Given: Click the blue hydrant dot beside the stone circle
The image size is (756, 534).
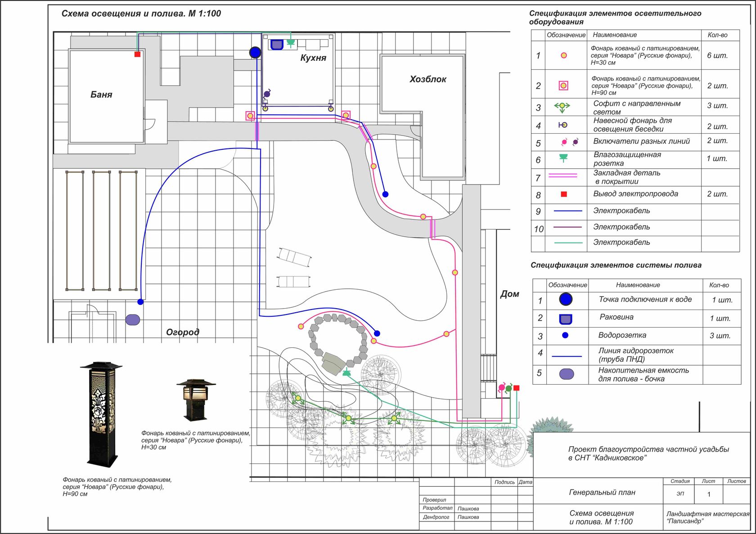Looking at the screenshot, I should coord(377,333).
